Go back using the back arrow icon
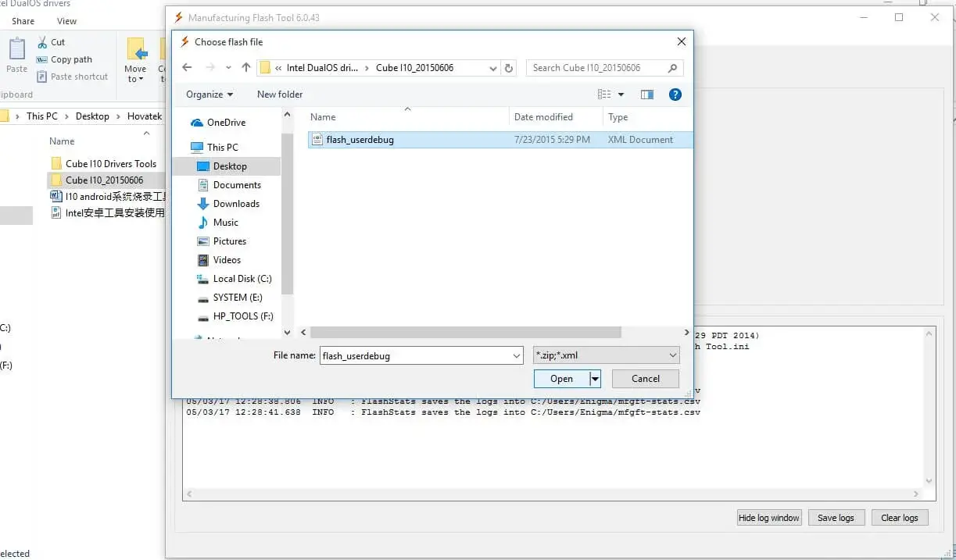 click(x=187, y=68)
